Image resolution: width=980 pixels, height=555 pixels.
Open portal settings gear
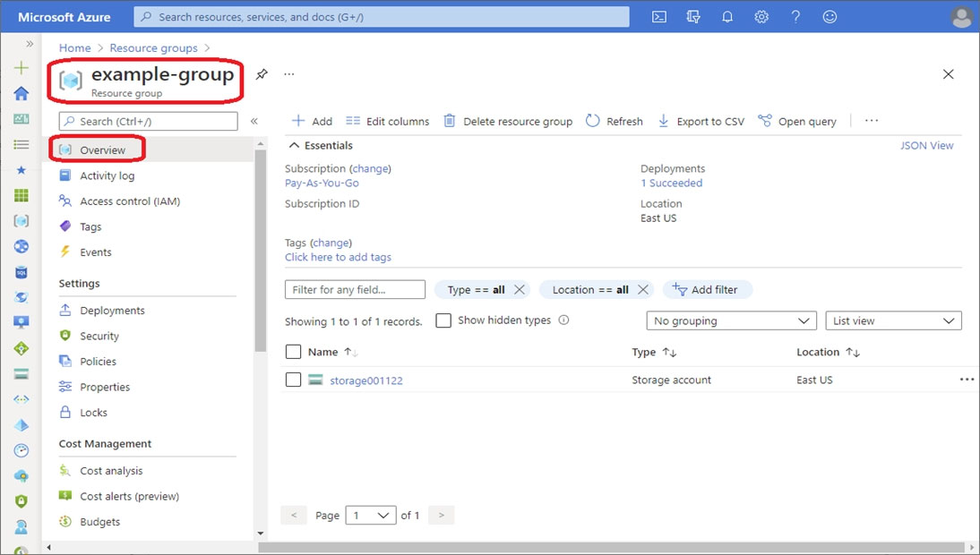coord(761,17)
